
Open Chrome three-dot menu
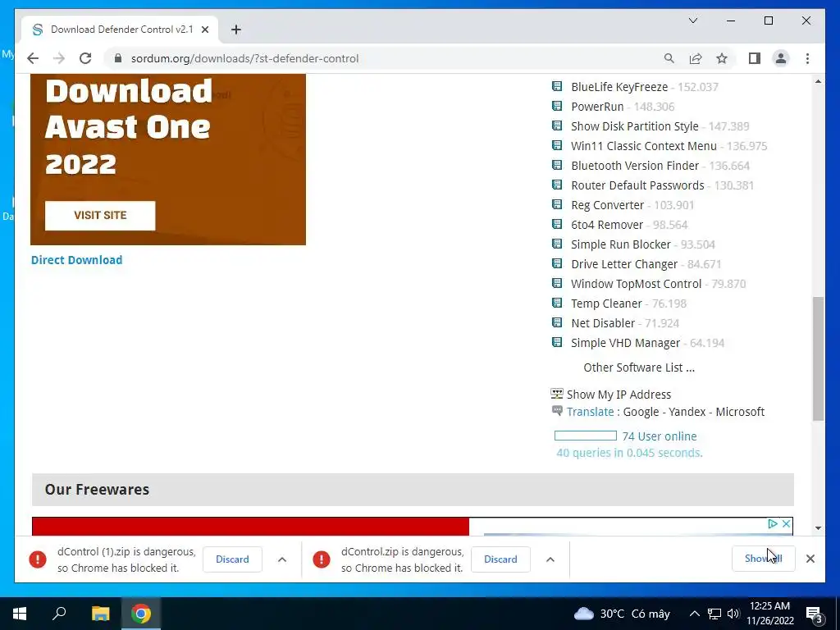(807, 58)
